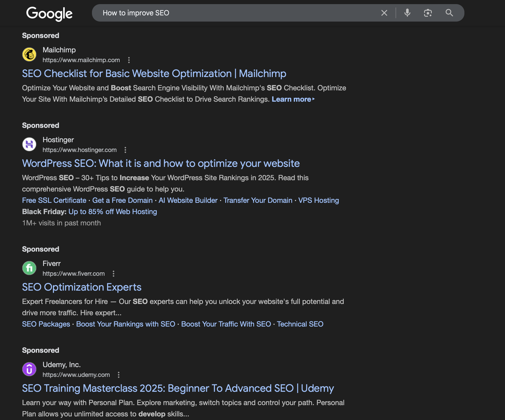Screen dimensions: 505x420
Task: Click the https://www.mailchimp.com URL text
Action: coord(81,60)
